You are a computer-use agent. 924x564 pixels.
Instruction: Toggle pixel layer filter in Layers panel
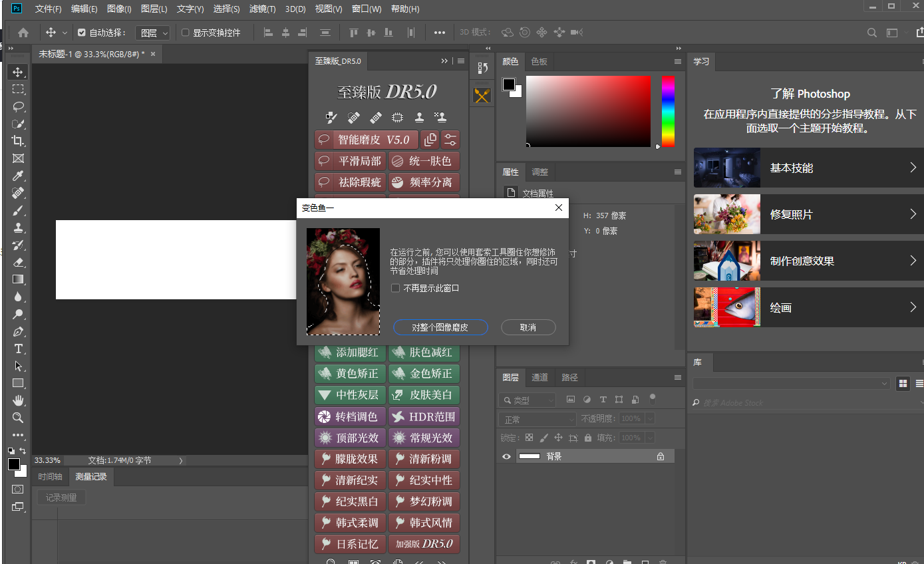pyautogui.click(x=570, y=400)
